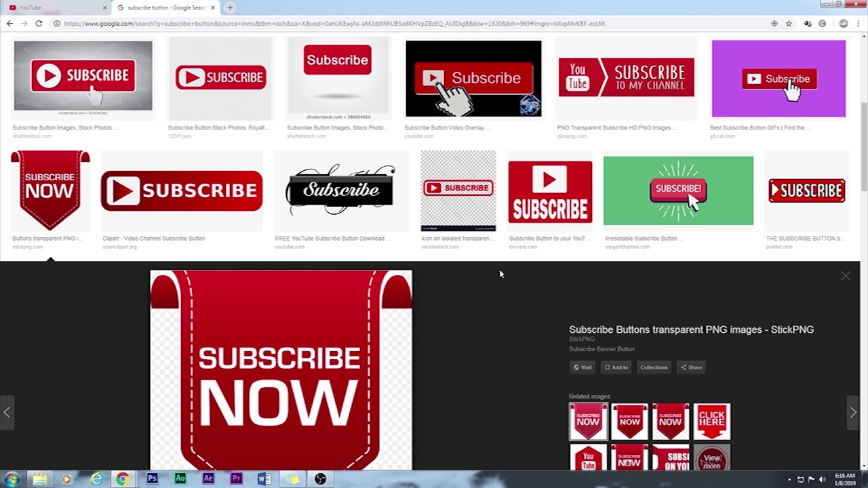Open the CLICK HERE related image thumbnail
Viewport: 868px width, 488px height.
coord(711,421)
